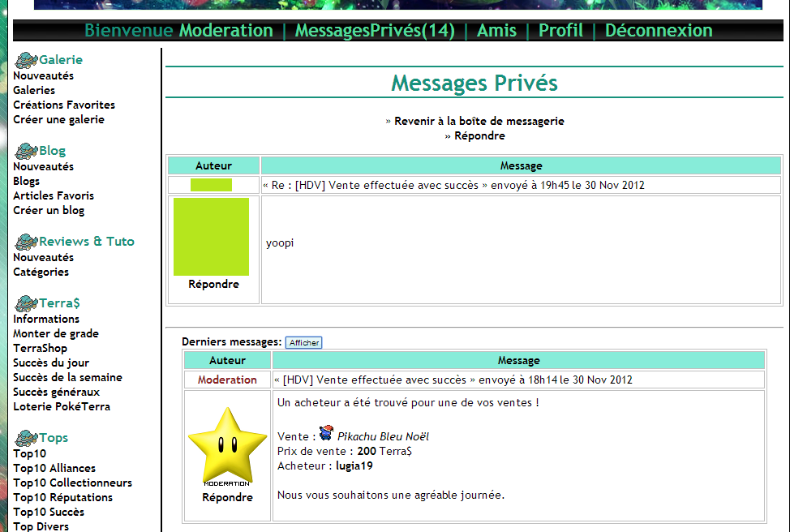Open Succès de la semaine
Image resolution: width=790 pixels, height=532 pixels.
pos(67,377)
